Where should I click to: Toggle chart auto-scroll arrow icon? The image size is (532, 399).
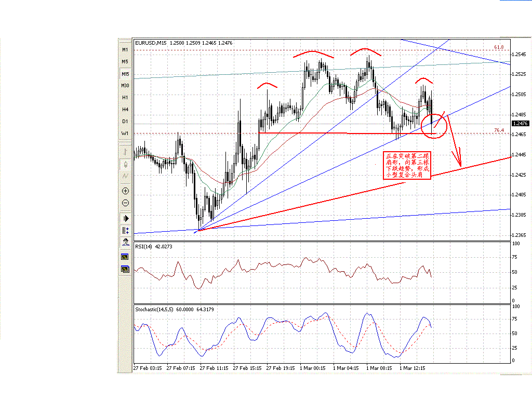pos(125,218)
